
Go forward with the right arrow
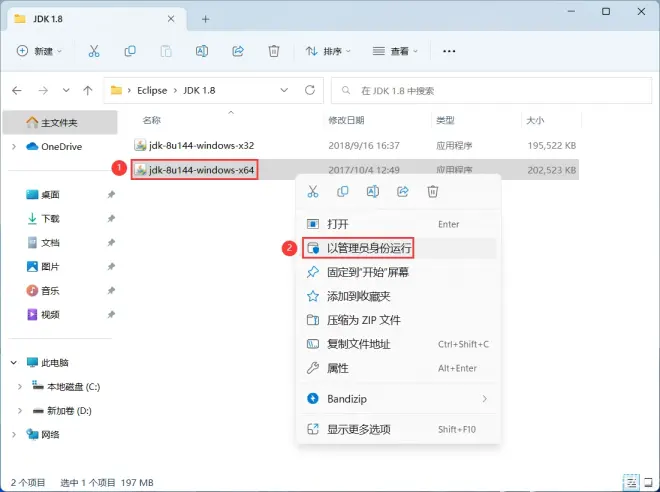43,90
